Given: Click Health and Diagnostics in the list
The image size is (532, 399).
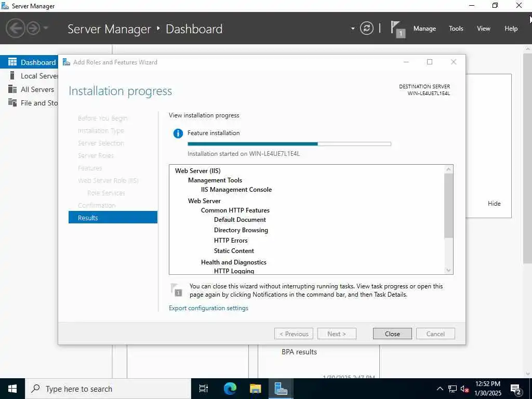Looking at the screenshot, I should pos(233,262).
